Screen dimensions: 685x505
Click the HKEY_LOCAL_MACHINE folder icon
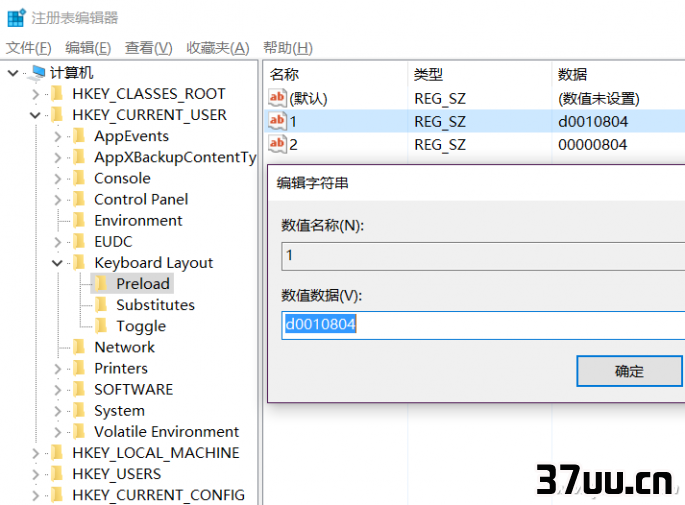[57, 453]
